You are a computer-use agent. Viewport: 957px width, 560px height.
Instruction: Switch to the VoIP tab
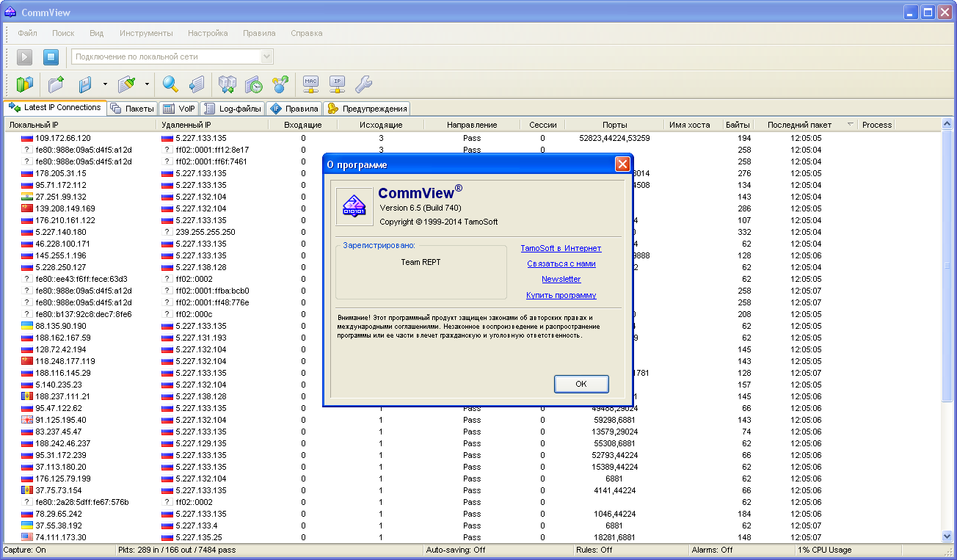click(x=178, y=109)
